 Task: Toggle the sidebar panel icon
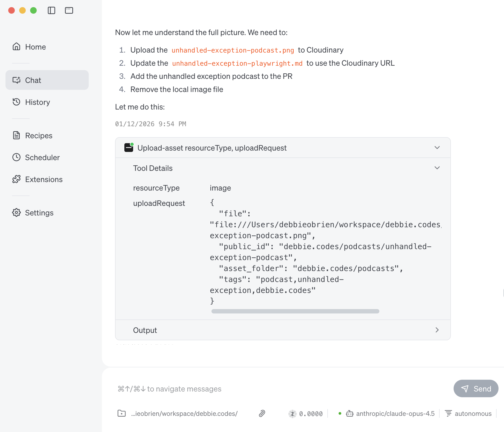click(51, 10)
